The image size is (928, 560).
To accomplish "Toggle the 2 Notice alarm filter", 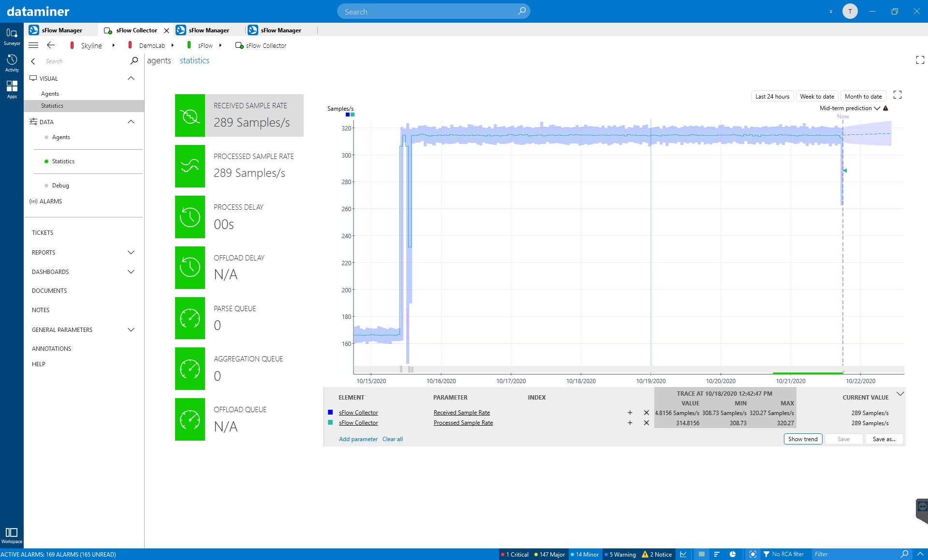I will (657, 554).
